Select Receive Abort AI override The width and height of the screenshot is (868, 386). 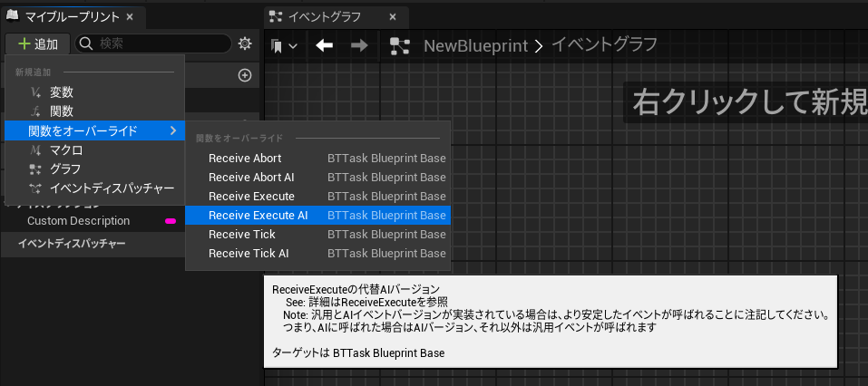pos(317,177)
